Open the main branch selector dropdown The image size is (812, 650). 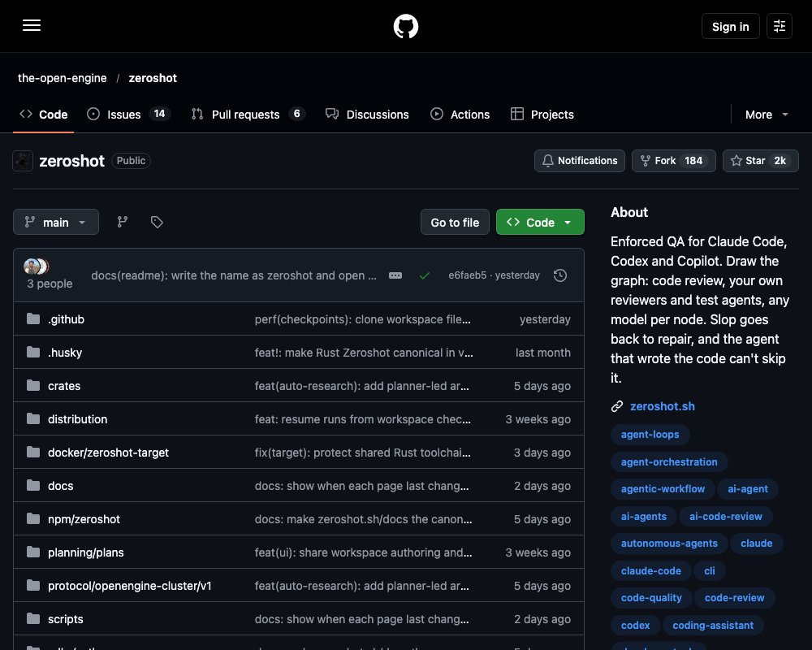coord(56,222)
